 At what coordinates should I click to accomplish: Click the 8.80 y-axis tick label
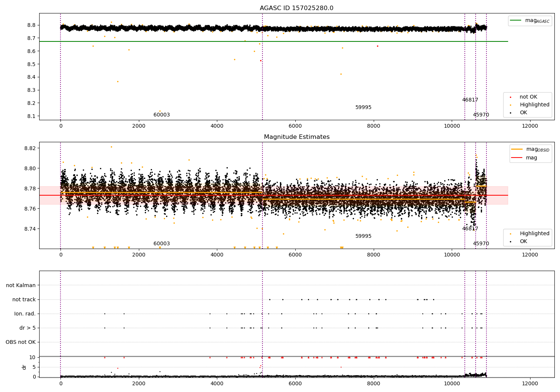pos(30,168)
